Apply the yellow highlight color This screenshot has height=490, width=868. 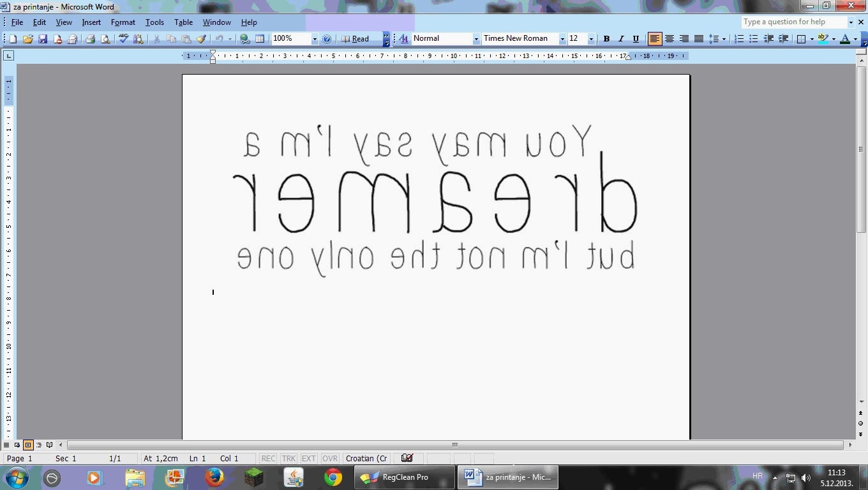coord(823,39)
